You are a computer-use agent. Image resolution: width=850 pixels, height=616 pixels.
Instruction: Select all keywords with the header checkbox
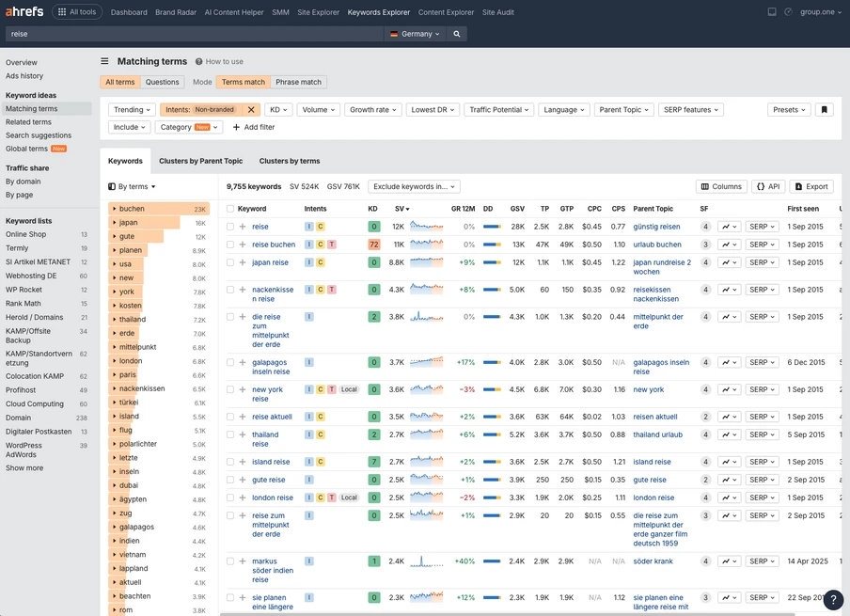230,208
